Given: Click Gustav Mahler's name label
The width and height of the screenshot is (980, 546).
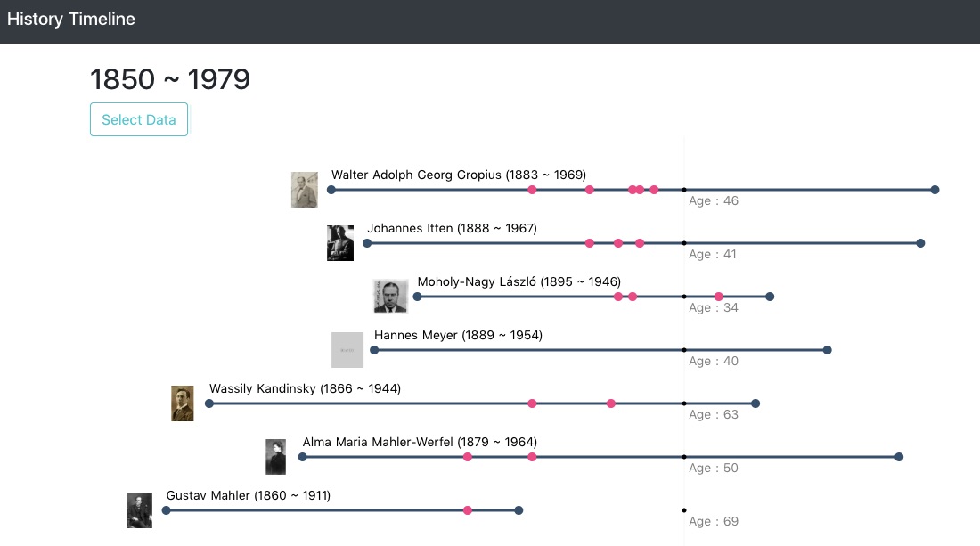Looking at the screenshot, I should [x=249, y=495].
